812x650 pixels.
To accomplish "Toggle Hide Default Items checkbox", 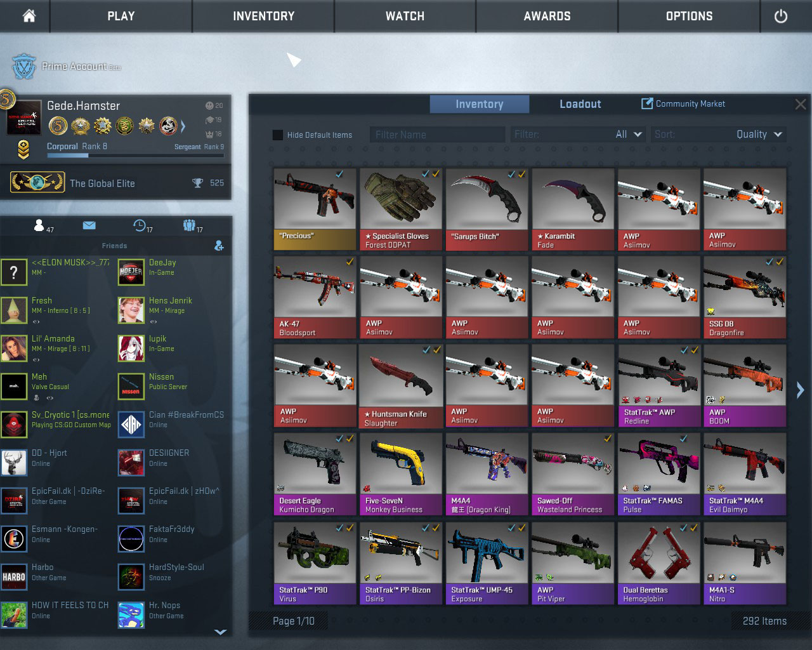I will click(278, 135).
